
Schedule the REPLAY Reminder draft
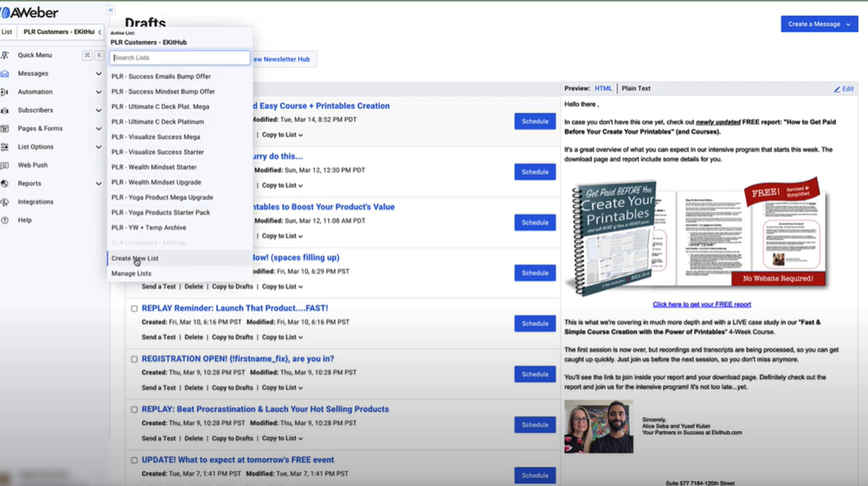(535, 323)
